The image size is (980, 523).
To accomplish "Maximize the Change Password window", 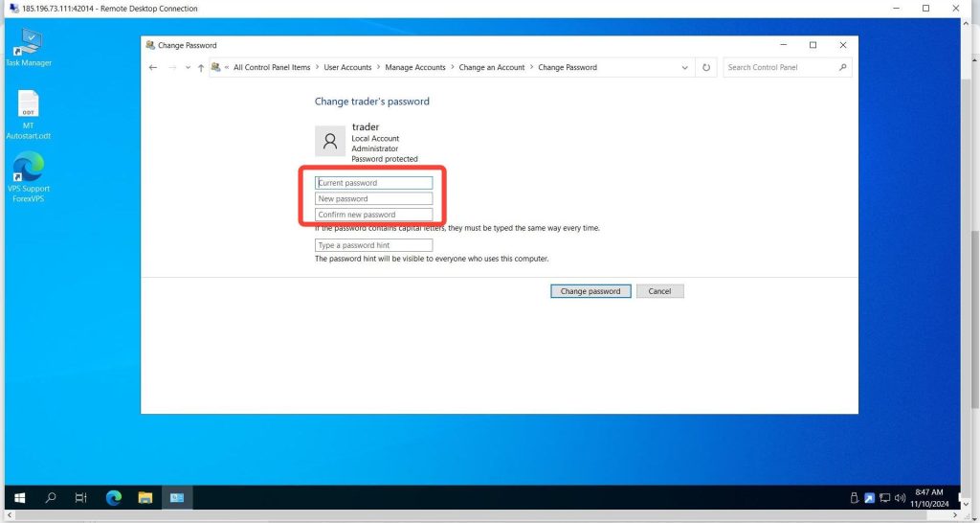I will [813, 45].
